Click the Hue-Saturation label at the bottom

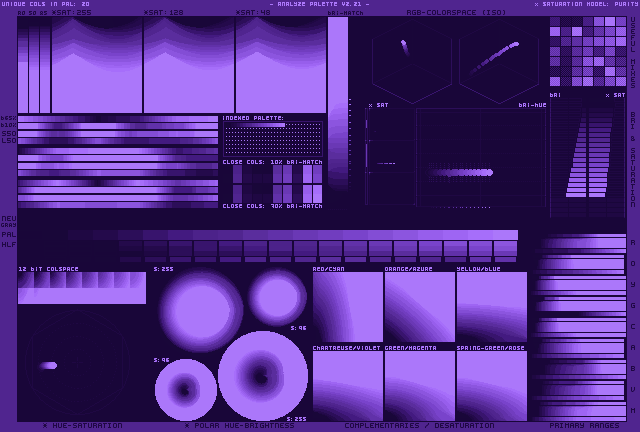coord(82,426)
